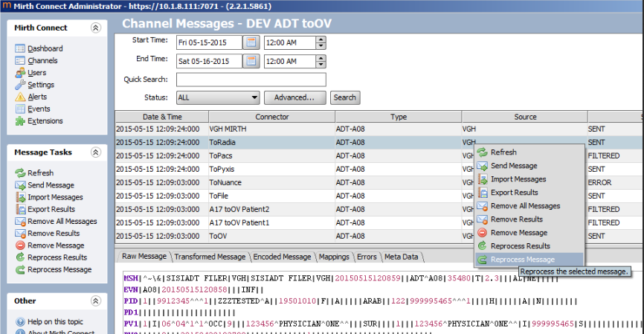
Task: Collapse the Message Tasks panel
Action: (x=96, y=152)
